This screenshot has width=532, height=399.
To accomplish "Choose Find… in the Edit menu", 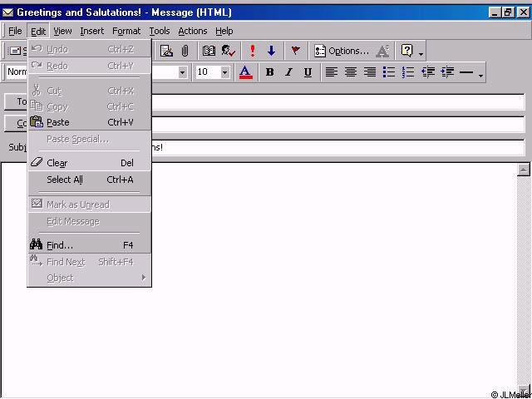I will coord(89,245).
